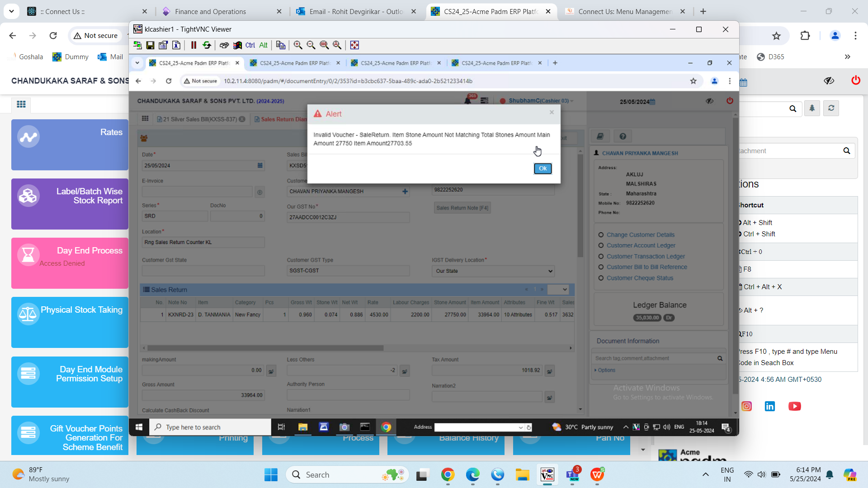Screen dimensions: 868x488
Task: Toggle remote hide-eye icon near date
Action: 709,101
